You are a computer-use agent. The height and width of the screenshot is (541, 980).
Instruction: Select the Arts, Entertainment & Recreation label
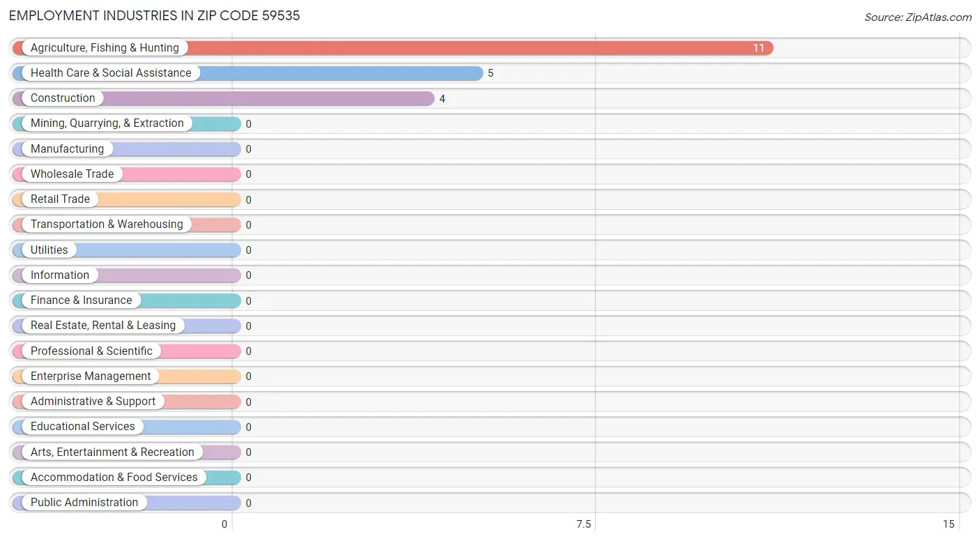tap(112, 452)
